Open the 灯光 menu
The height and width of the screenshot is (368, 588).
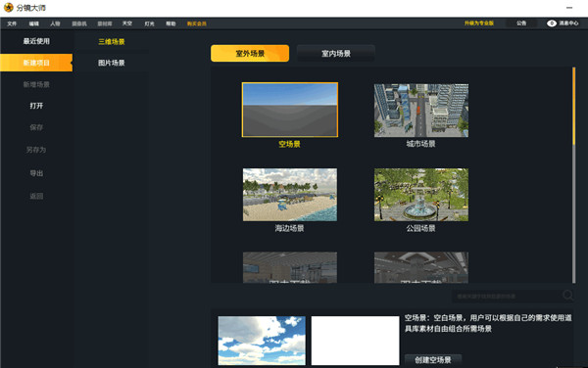[x=149, y=23]
